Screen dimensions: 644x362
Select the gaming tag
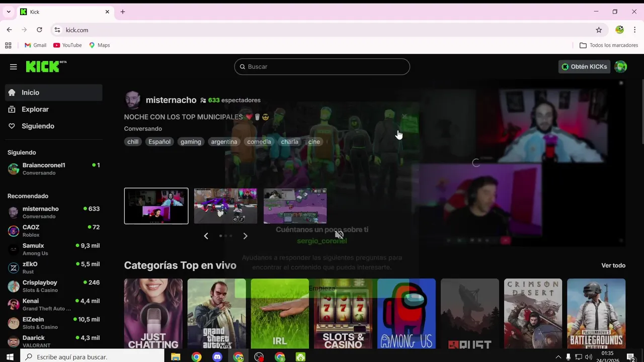tap(191, 142)
